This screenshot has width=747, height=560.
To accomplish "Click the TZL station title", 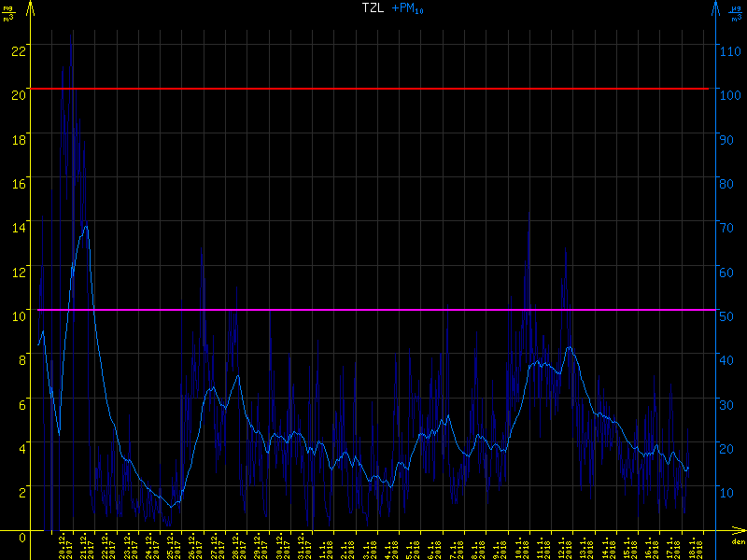I will pos(373,8).
